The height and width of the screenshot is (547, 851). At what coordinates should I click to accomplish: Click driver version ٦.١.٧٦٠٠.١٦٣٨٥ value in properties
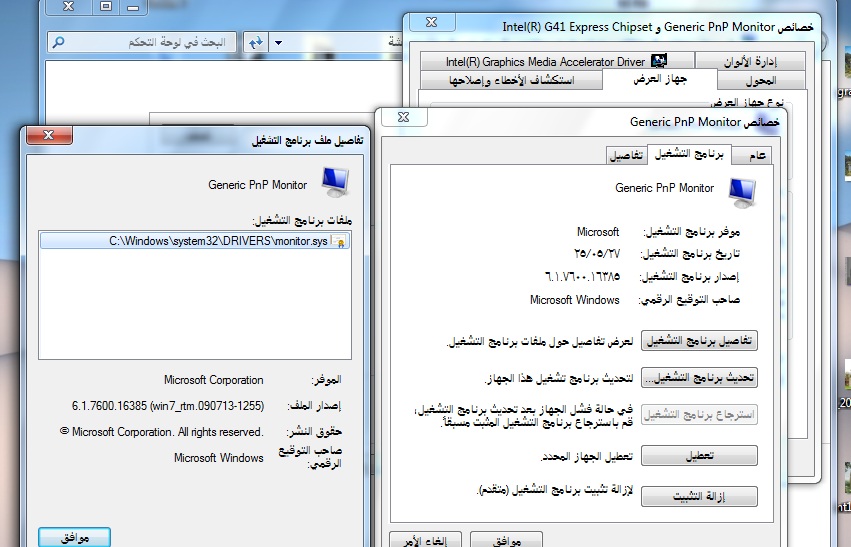tap(582, 277)
